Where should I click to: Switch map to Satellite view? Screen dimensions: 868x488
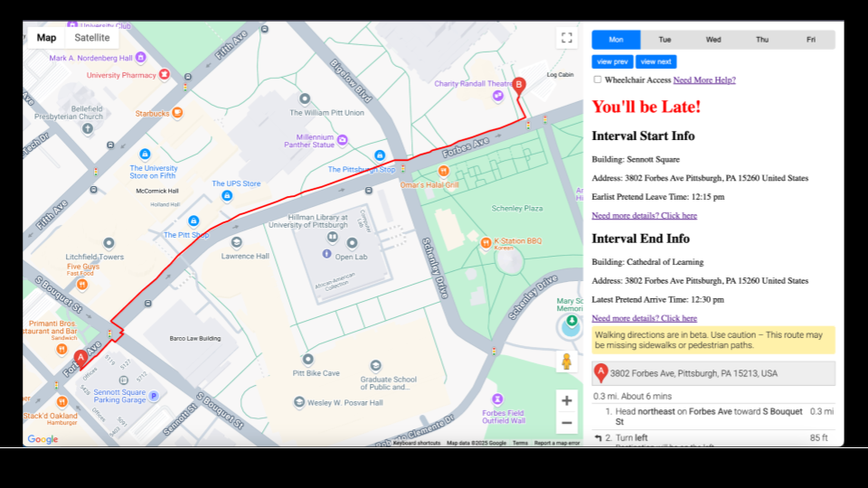pyautogui.click(x=92, y=38)
